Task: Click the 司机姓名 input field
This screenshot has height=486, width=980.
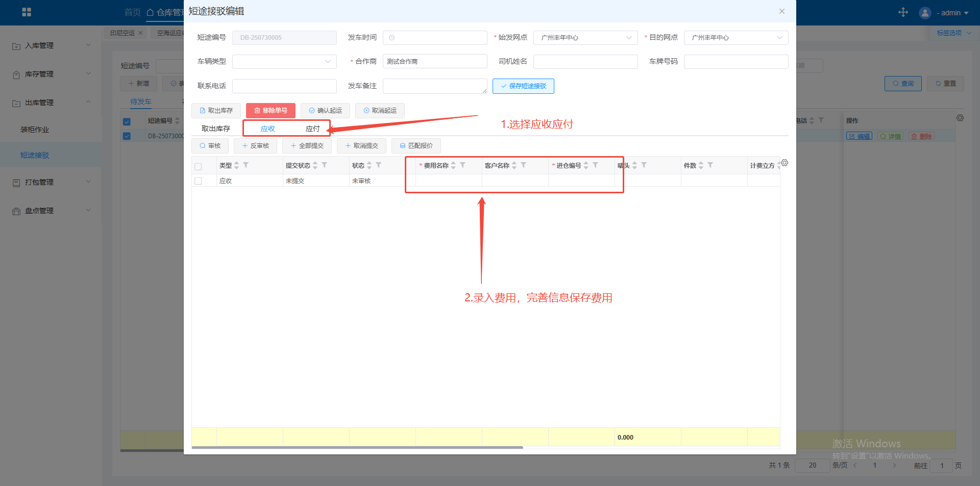Action: 585,62
